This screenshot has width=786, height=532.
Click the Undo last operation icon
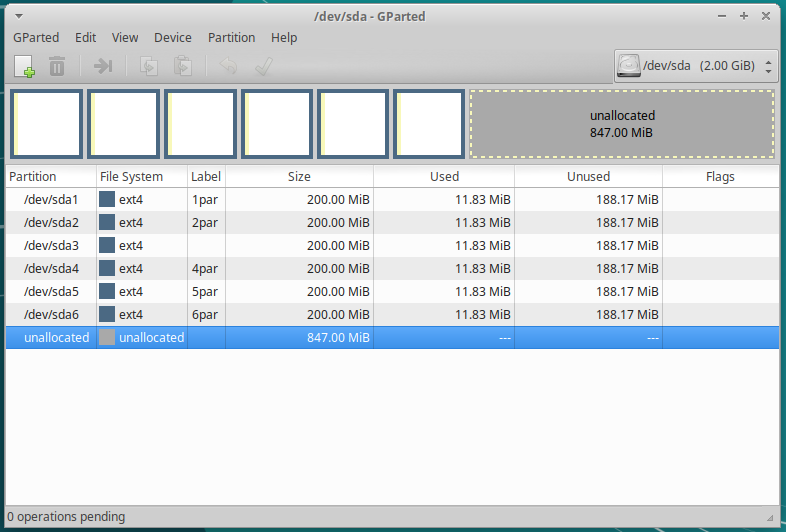[228, 67]
